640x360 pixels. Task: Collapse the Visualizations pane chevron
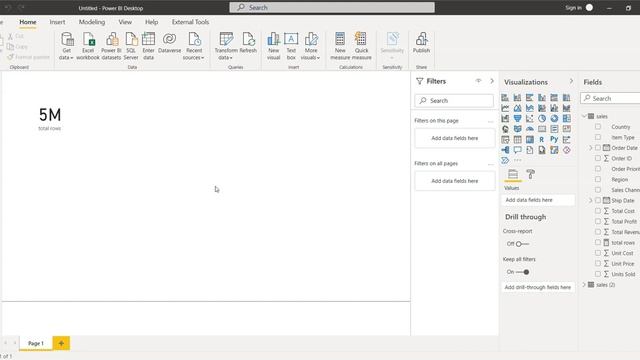coord(571,82)
